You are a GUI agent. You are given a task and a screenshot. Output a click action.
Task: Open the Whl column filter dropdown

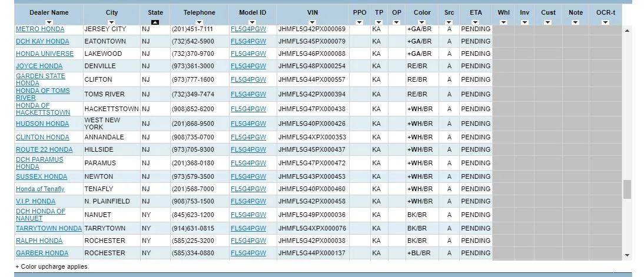[503, 22]
